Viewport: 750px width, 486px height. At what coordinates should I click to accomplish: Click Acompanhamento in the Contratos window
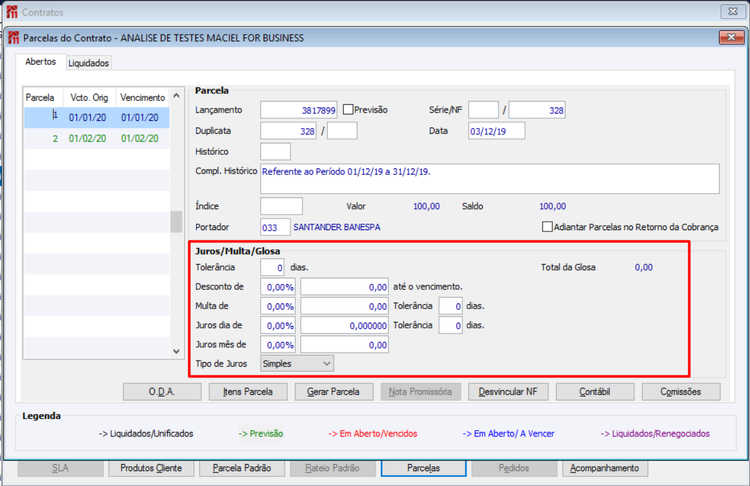point(605,468)
